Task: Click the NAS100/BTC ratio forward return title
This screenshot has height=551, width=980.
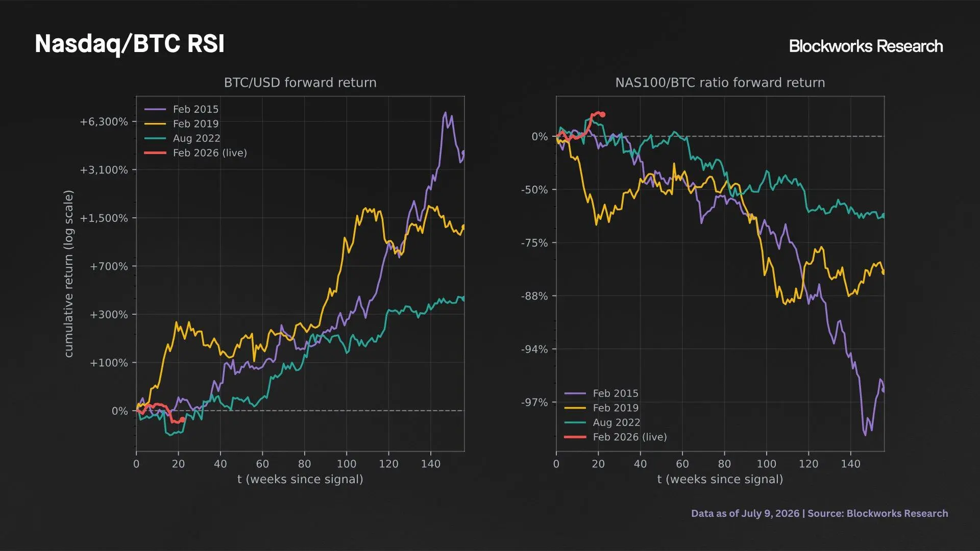Action: click(720, 83)
